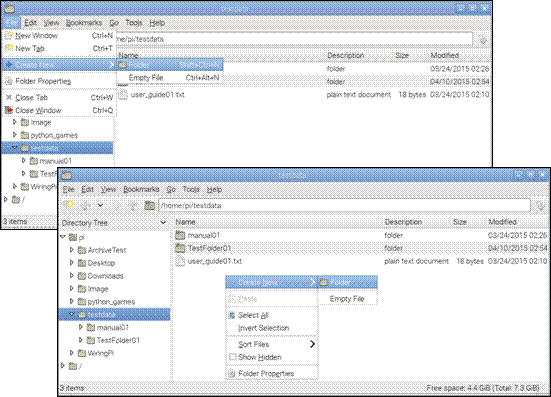Choose Empty File in the context menu submenu
Viewport: 551px width, 397px height.
pos(347,299)
